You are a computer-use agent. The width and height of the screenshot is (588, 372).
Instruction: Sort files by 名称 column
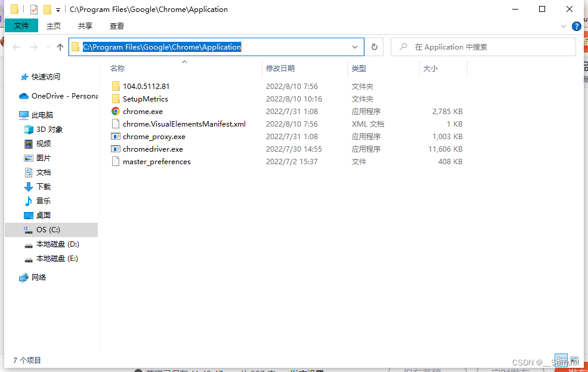[x=117, y=68]
